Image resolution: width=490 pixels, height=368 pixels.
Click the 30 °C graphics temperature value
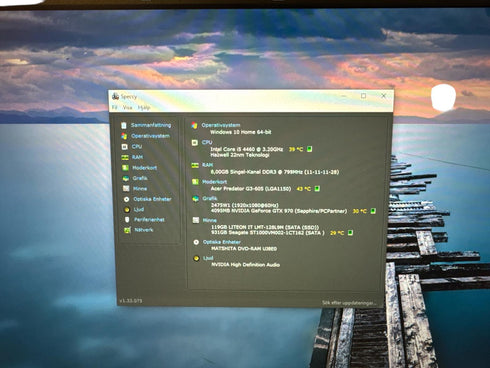point(360,211)
